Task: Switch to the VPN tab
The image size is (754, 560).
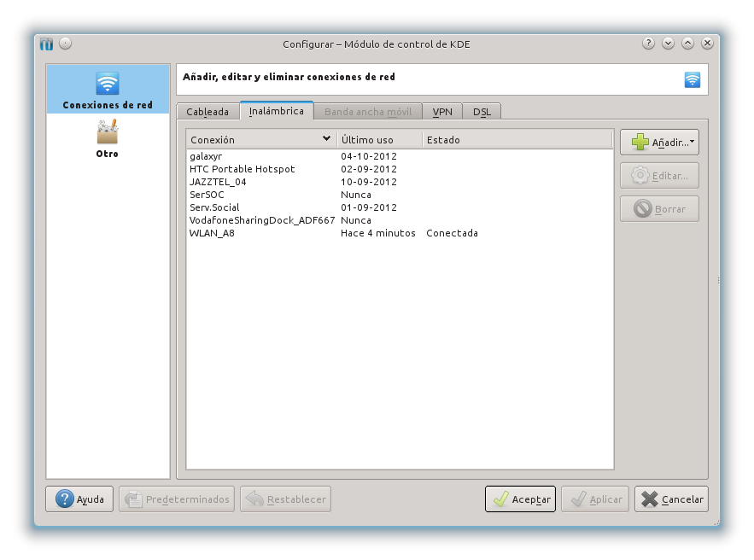Action: (442, 112)
